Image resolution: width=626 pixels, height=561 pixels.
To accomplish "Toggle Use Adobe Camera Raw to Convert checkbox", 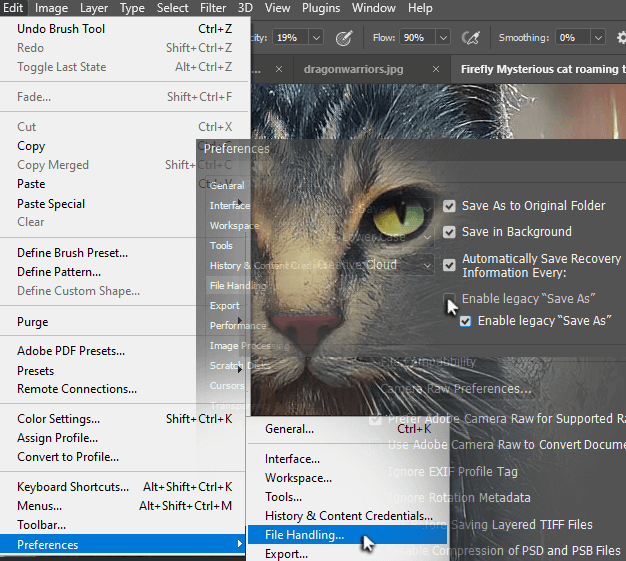I will point(375,445).
